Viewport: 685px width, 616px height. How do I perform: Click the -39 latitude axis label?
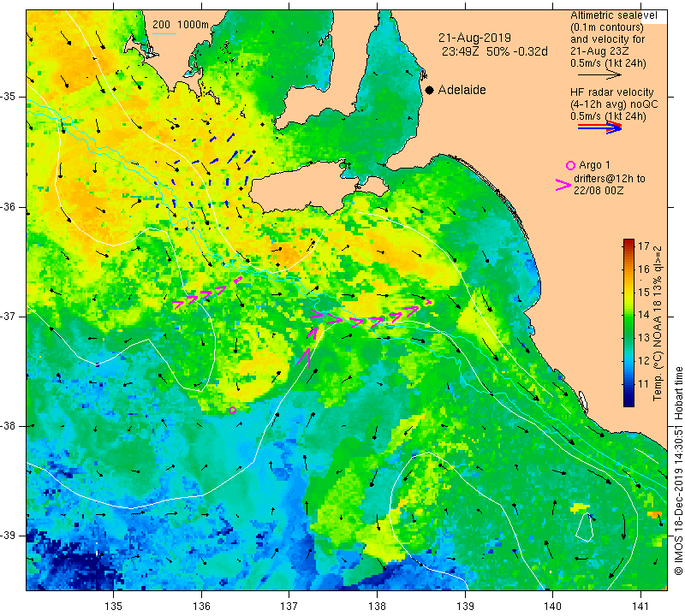pos(9,536)
